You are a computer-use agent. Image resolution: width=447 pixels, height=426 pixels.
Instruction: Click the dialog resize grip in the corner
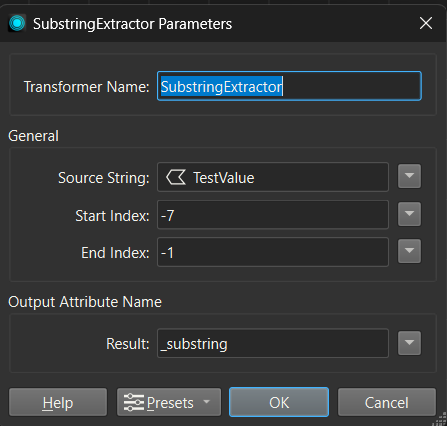441,420
